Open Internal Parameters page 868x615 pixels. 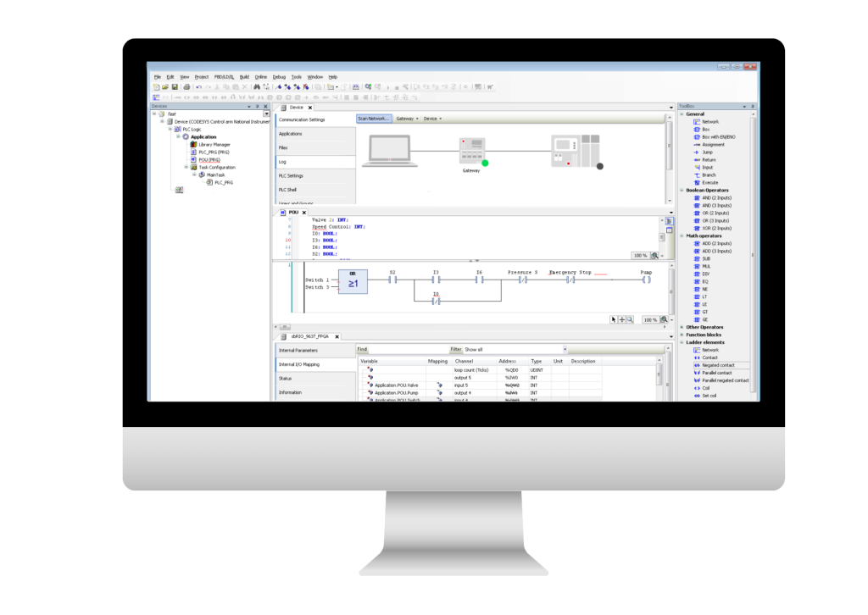point(315,350)
